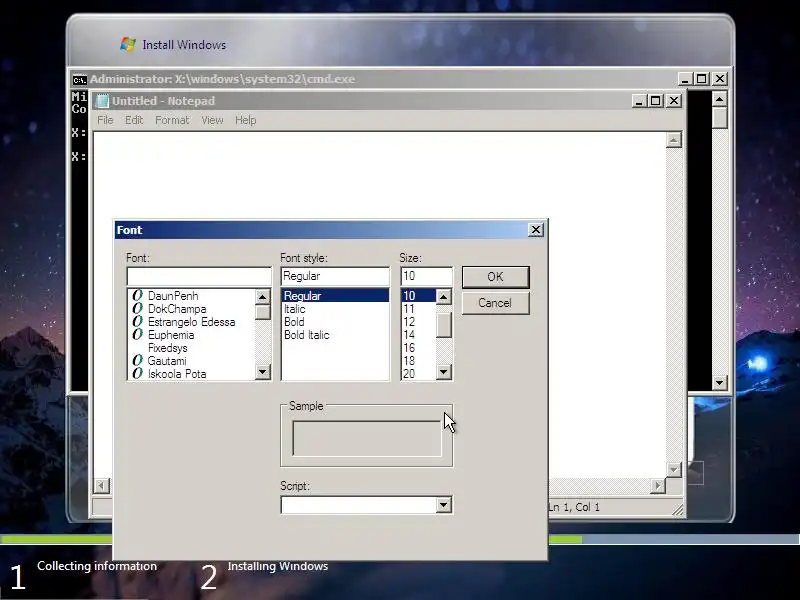Click the Notepad icon in title bar

(x=103, y=101)
